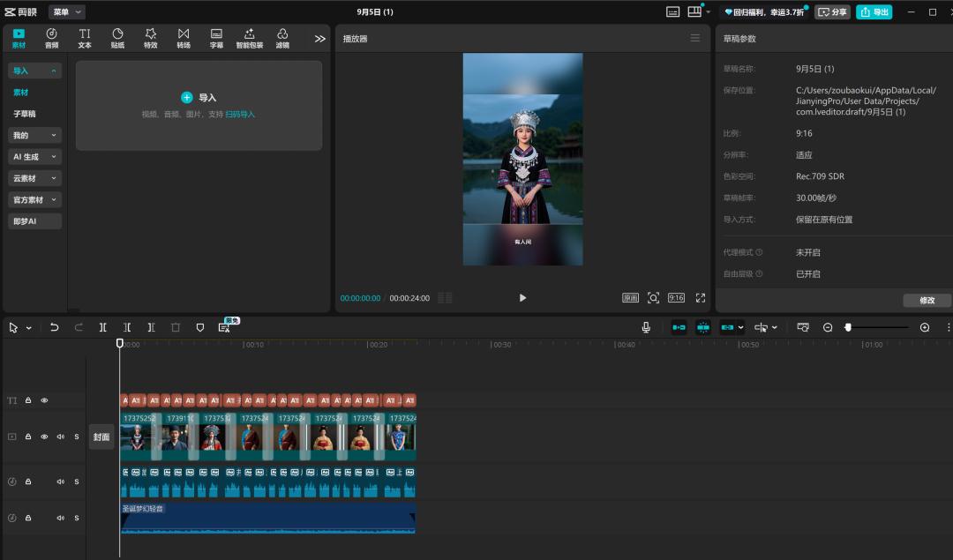Image resolution: width=953 pixels, height=560 pixels.
Task: Open the 菜单 dropdown menu
Action: click(x=67, y=11)
